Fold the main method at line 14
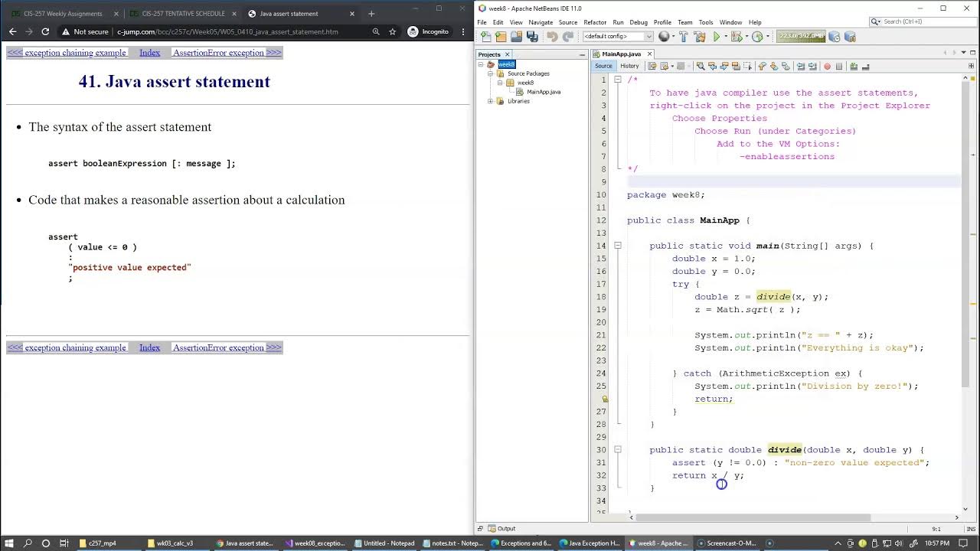 click(618, 246)
